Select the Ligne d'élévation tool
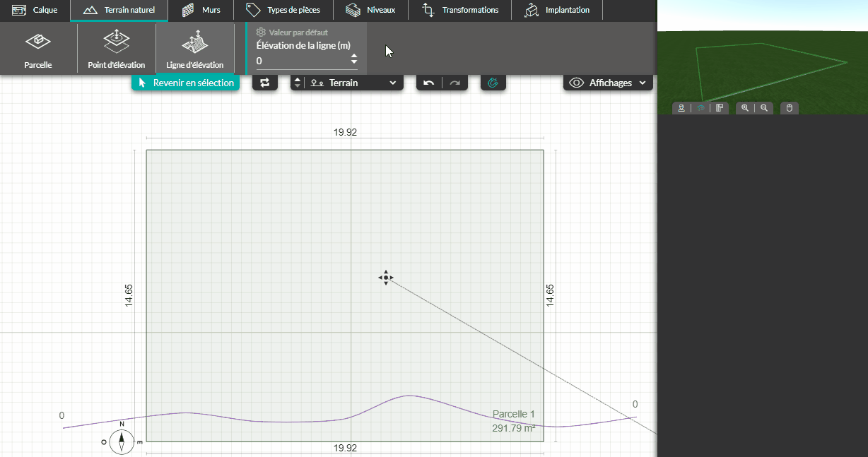Image resolution: width=868 pixels, height=457 pixels. click(x=195, y=49)
